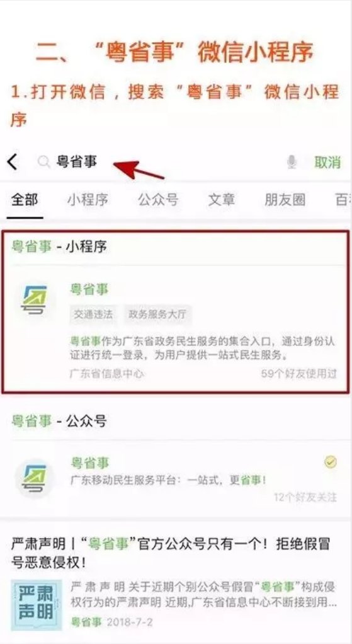The width and height of the screenshot is (352, 644).
Task: Tap the microphone voice search icon
Action: pyautogui.click(x=292, y=162)
